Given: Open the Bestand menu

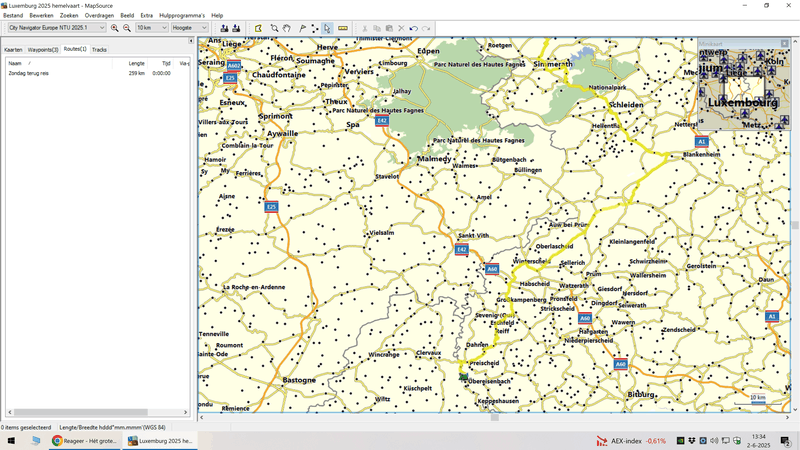Looking at the screenshot, I should pos(13,15).
